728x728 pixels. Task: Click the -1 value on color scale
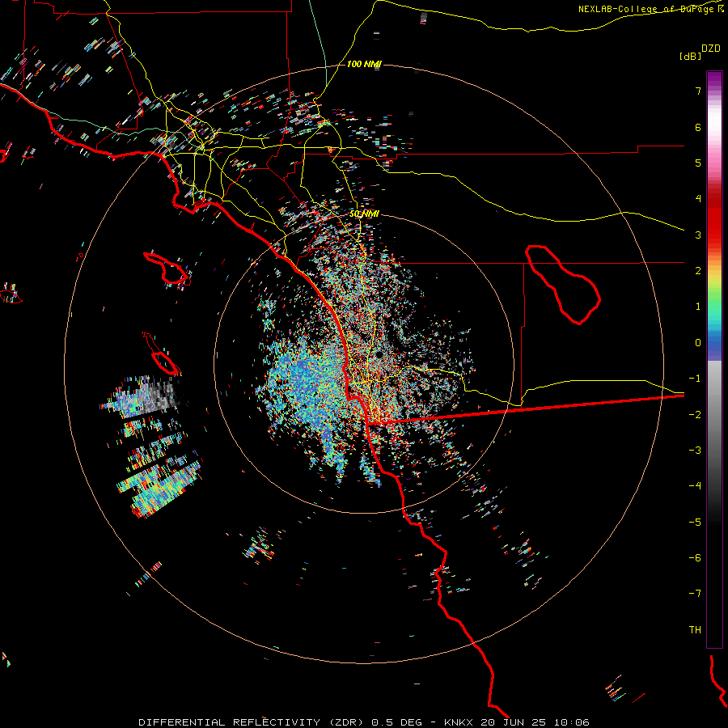(x=695, y=379)
